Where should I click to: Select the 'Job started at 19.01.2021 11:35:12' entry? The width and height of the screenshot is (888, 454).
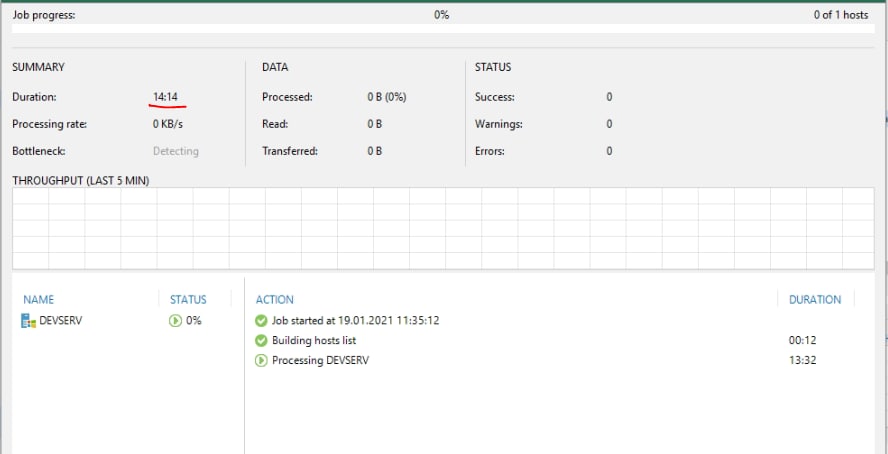coord(356,321)
